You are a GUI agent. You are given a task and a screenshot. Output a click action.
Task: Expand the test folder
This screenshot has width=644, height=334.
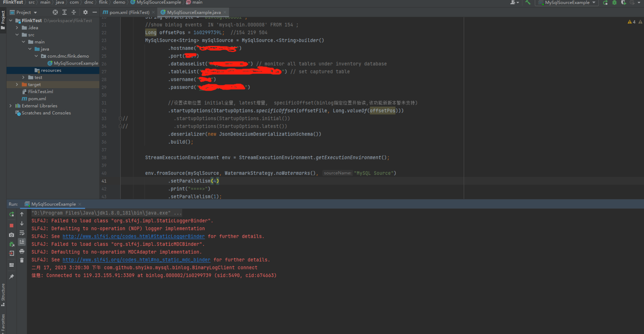(x=23, y=77)
